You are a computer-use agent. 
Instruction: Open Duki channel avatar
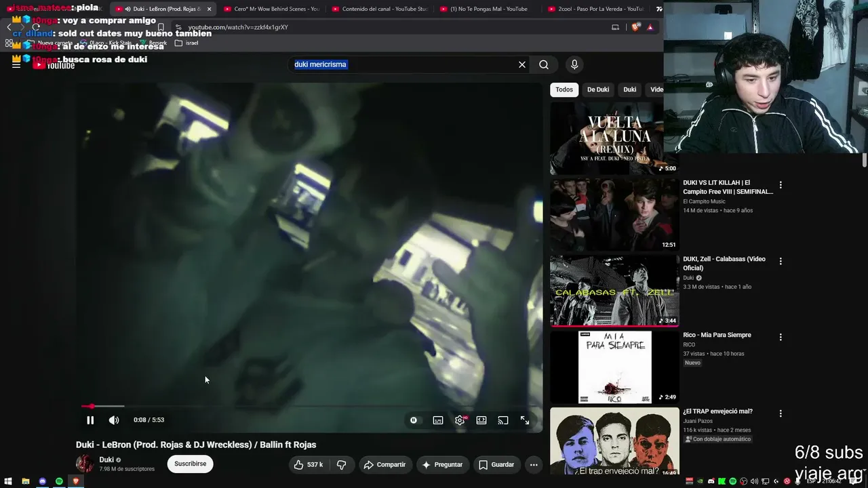(x=85, y=464)
